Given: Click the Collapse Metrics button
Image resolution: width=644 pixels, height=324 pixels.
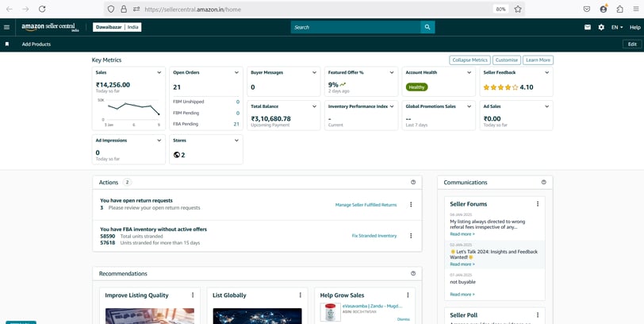Looking at the screenshot, I should tap(470, 60).
